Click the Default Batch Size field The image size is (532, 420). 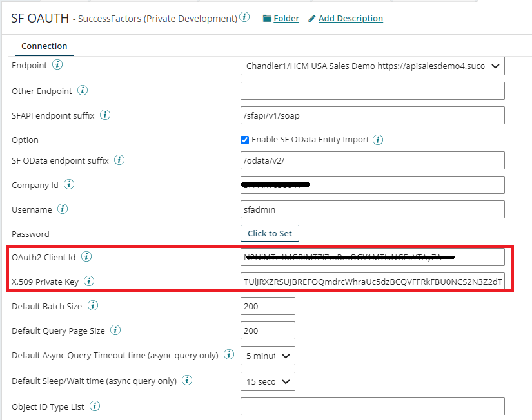[268, 306]
